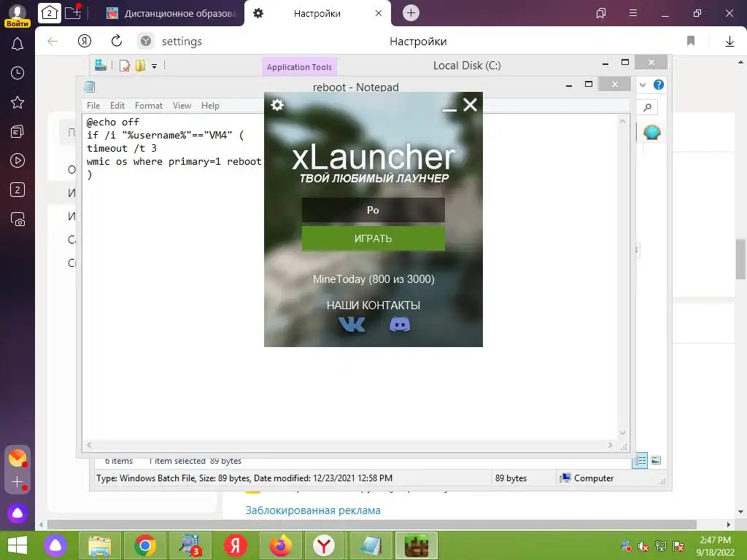Go back in the browser
The height and width of the screenshot is (560, 747).
click(x=53, y=42)
